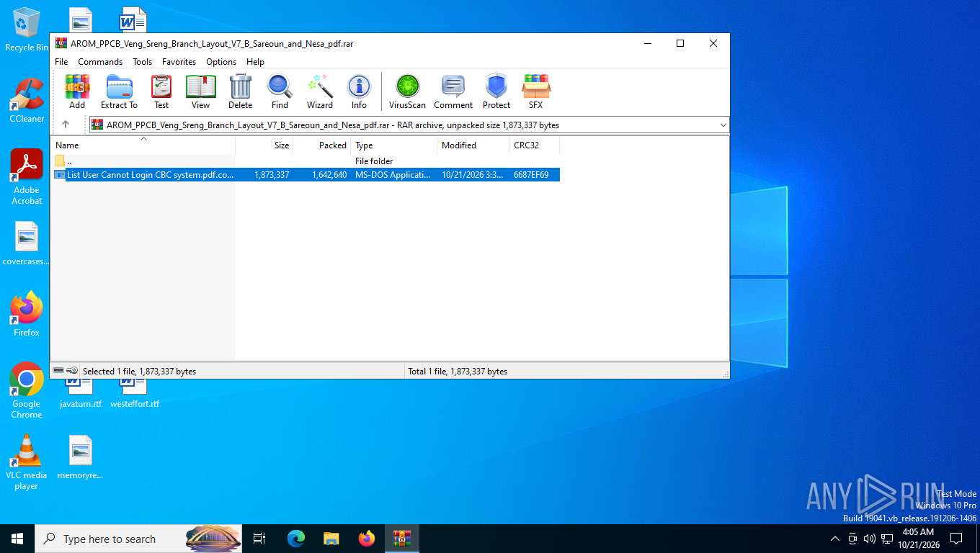Click the Windows Start button
Screen dimensions: 980x553
[17, 539]
